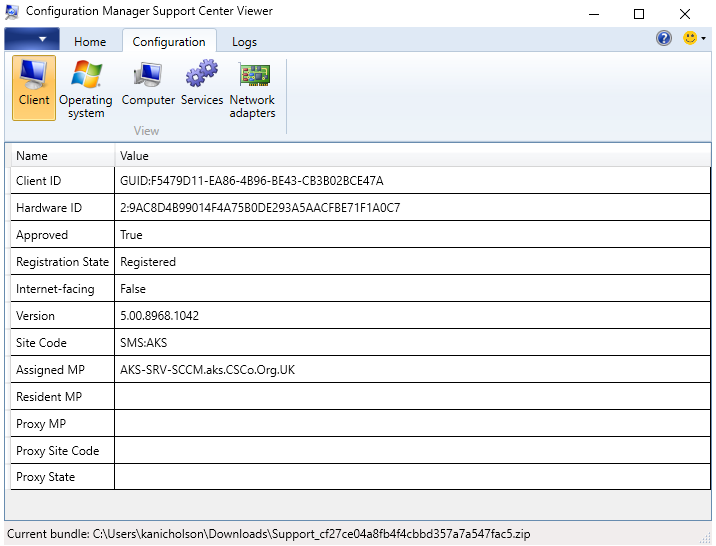This screenshot has width=716, height=546.
Task: Click the app icon in title bar
Action: (13, 12)
